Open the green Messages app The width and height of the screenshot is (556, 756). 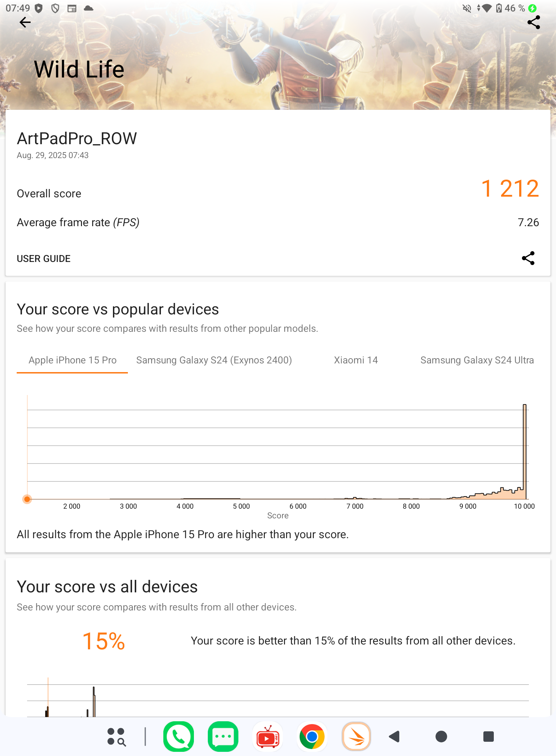[x=223, y=737]
